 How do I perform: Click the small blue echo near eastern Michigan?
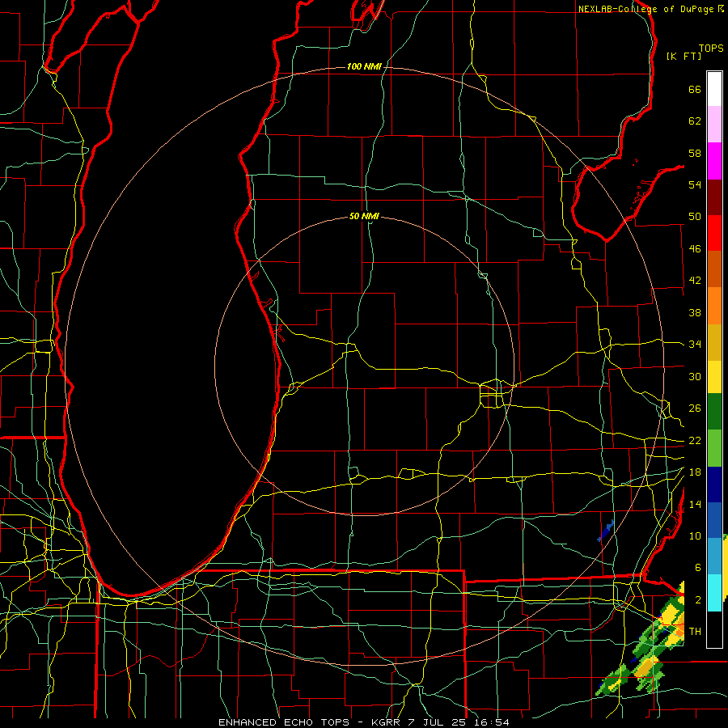[605, 531]
